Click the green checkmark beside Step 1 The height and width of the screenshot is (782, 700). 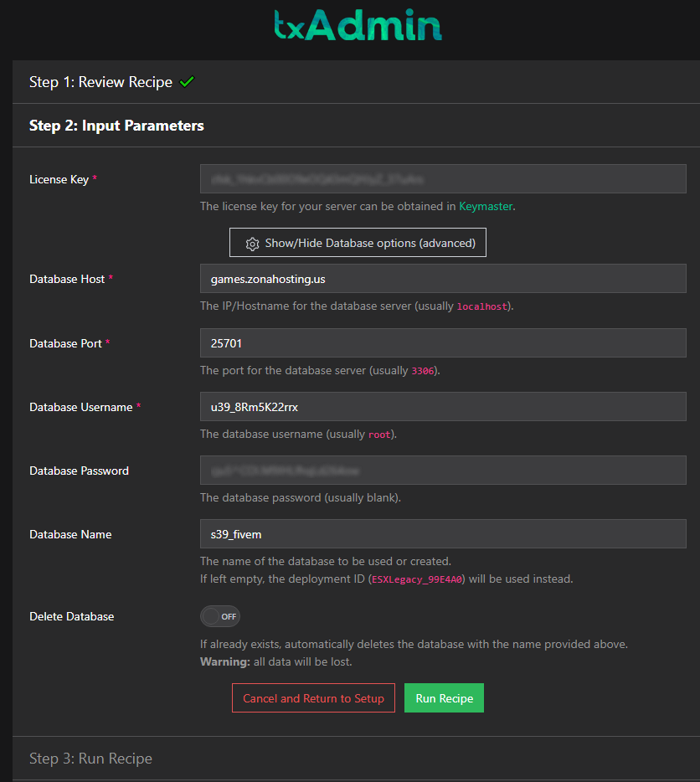pos(187,82)
